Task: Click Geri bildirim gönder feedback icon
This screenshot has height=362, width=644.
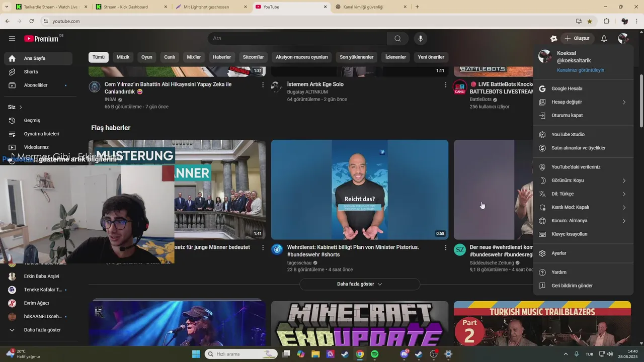Action: tap(542, 286)
